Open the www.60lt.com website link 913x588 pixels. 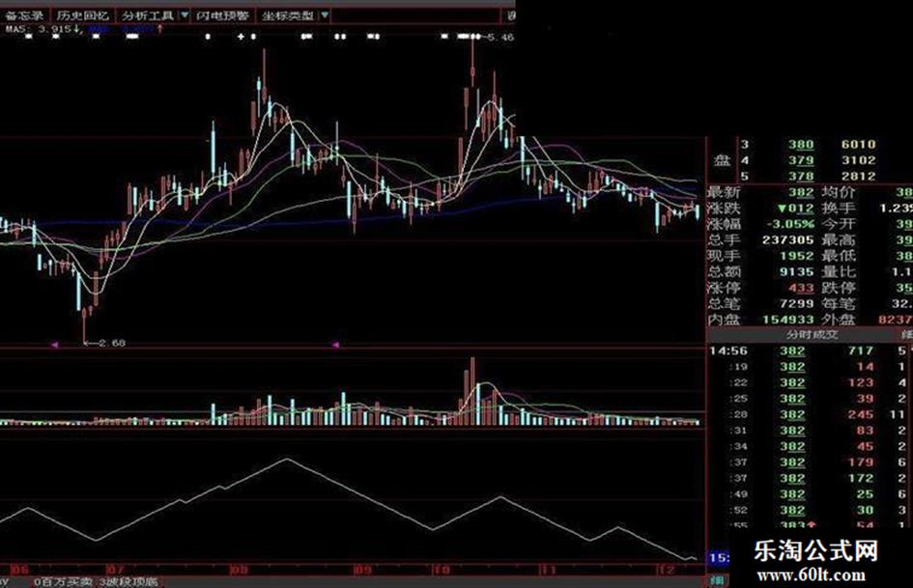pyautogui.click(x=811, y=574)
